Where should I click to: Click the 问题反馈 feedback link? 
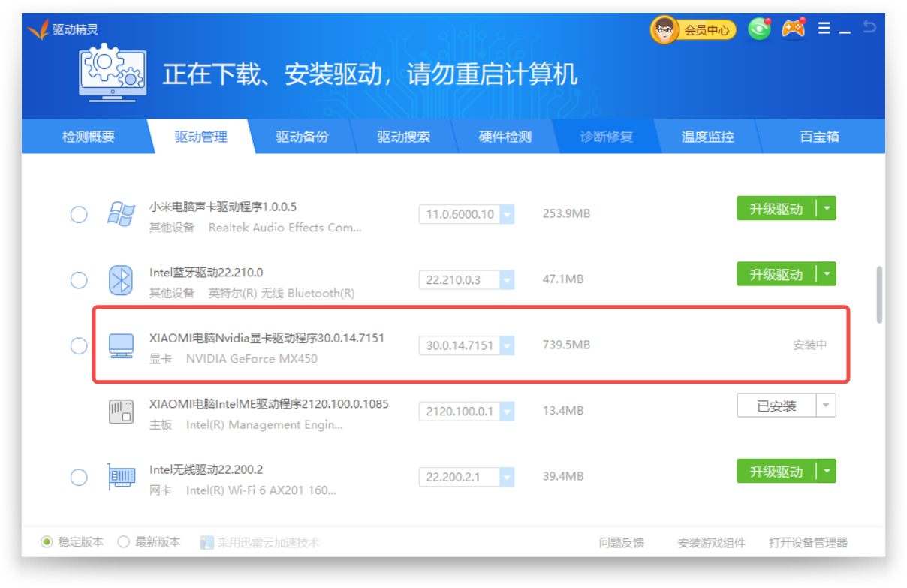coord(621,542)
